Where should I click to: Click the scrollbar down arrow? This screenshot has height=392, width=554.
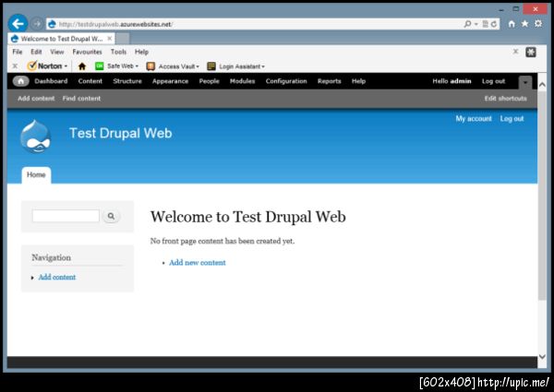click(x=542, y=357)
